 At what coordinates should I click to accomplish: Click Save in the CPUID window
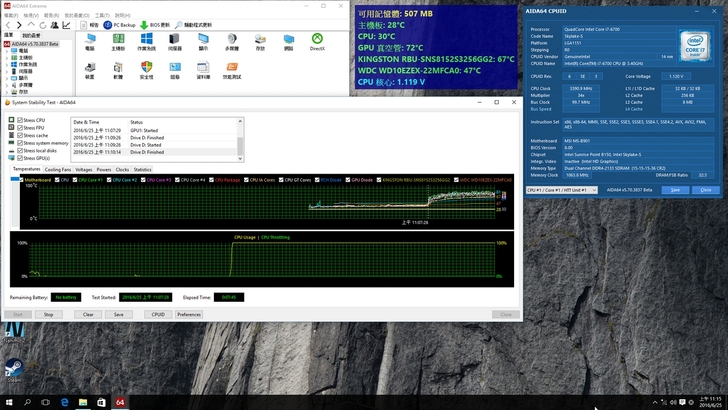pos(675,189)
